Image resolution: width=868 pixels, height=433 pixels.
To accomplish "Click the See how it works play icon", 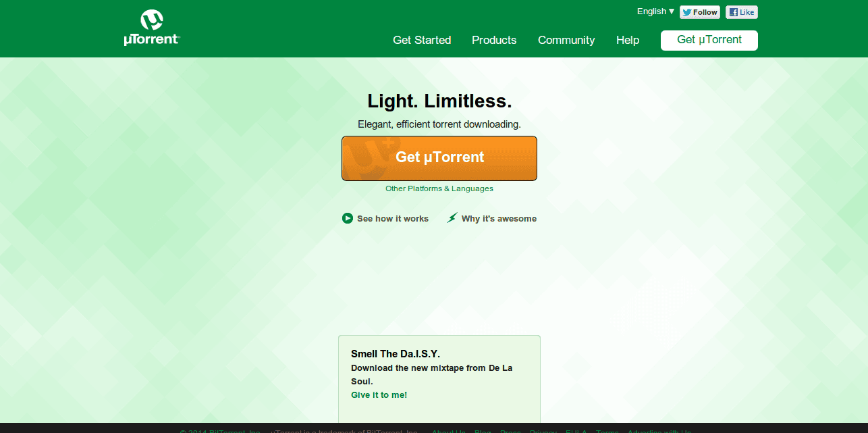I will (348, 218).
